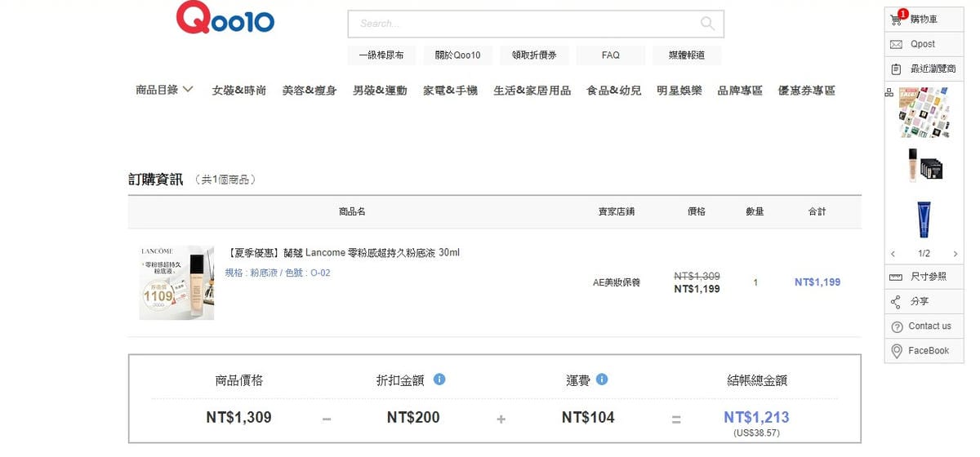Click the 購物車 label in sidebar
980x457 pixels.
(x=924, y=19)
